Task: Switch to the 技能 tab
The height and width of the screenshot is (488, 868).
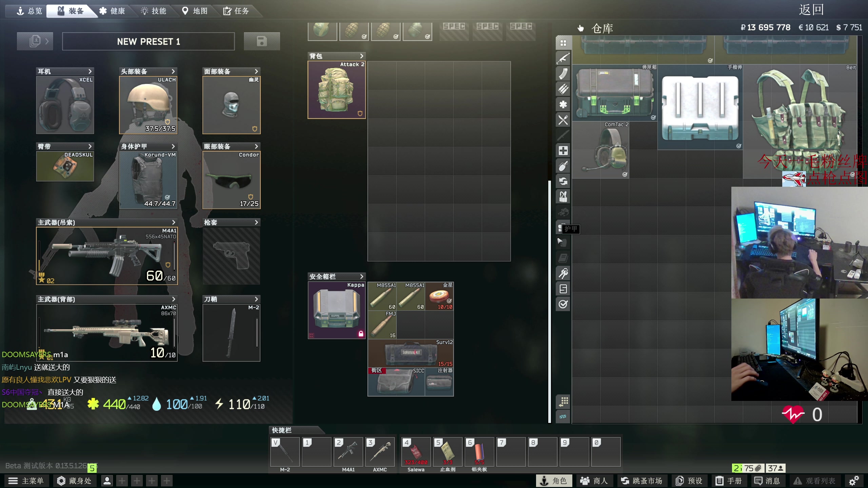Action: (x=154, y=11)
